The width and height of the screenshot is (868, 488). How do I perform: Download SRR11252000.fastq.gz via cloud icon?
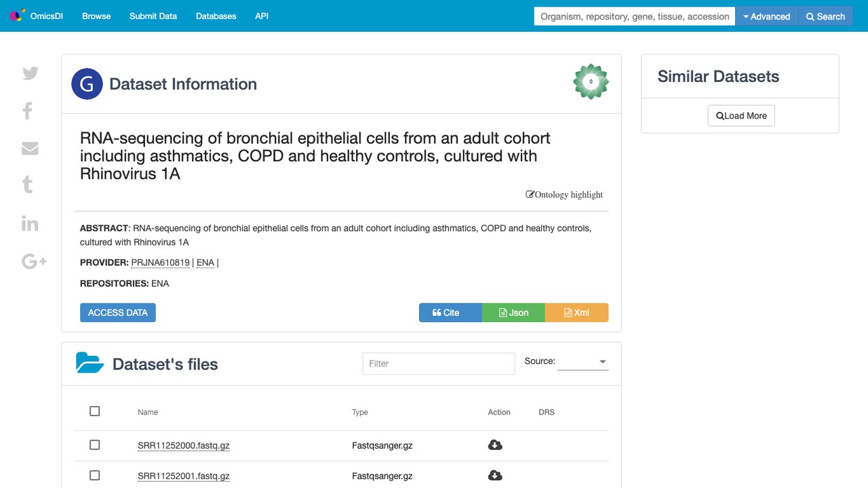click(495, 445)
